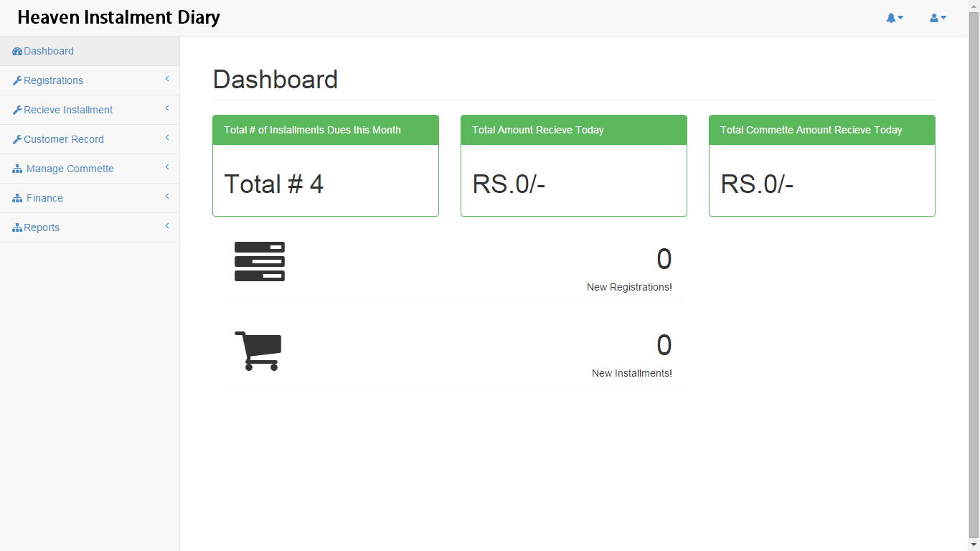This screenshot has width=980, height=551.
Task: Go to the Dashboard link
Action: point(49,51)
